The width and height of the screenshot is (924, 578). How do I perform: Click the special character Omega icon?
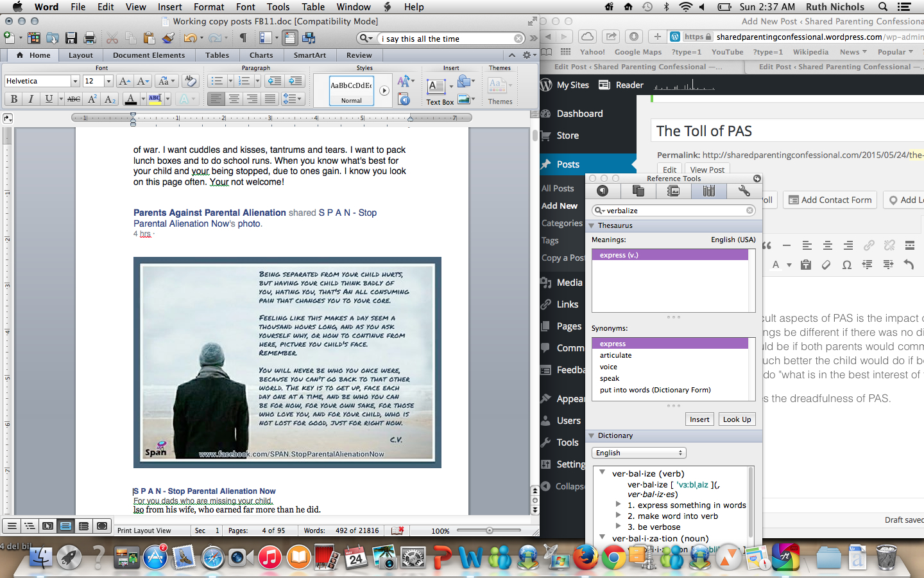click(x=847, y=265)
